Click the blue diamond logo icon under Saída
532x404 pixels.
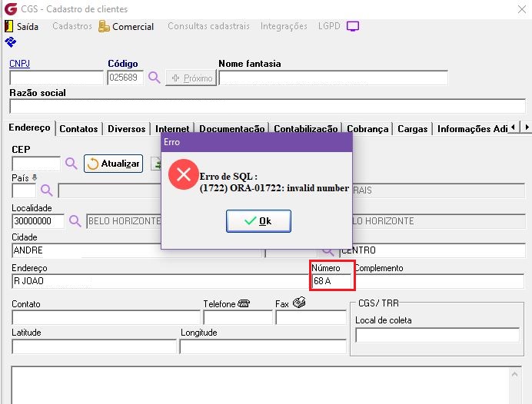[11, 42]
